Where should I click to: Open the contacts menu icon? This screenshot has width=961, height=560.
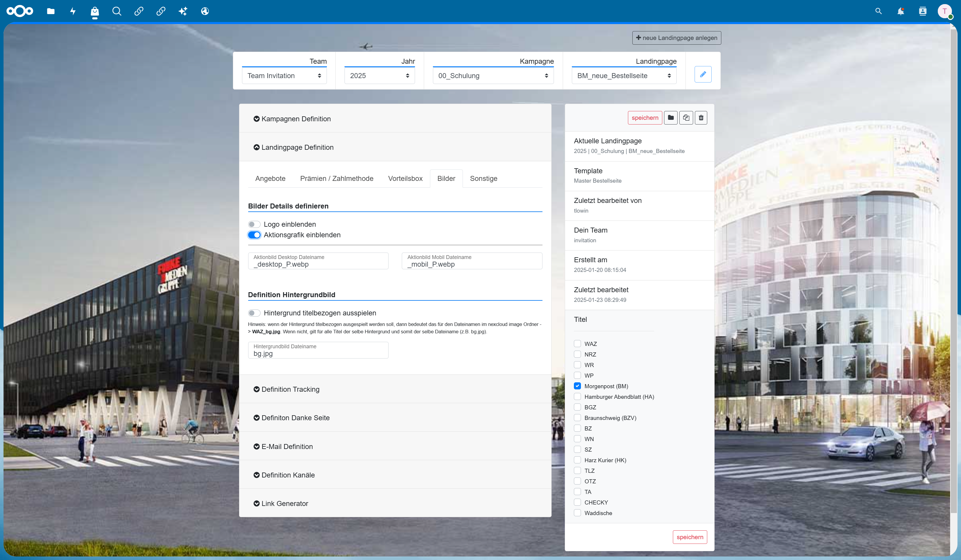click(923, 11)
